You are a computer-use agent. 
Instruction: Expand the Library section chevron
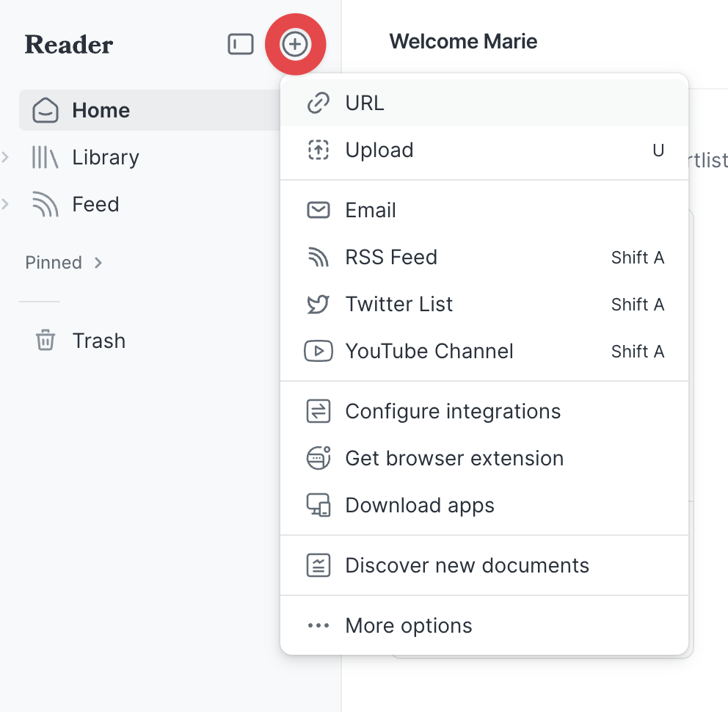6,157
